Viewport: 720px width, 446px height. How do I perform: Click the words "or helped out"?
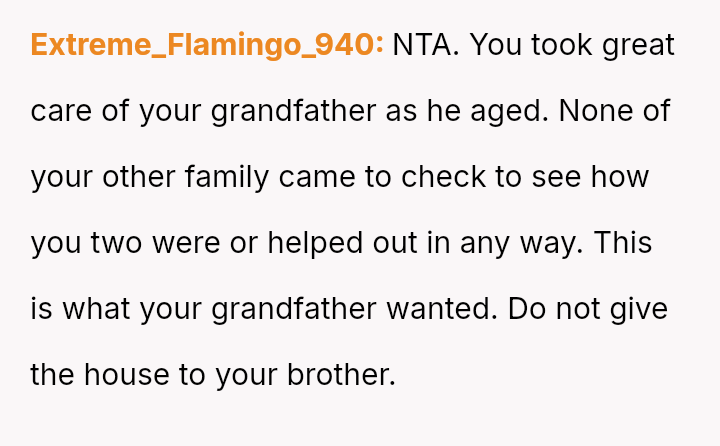coord(321,243)
